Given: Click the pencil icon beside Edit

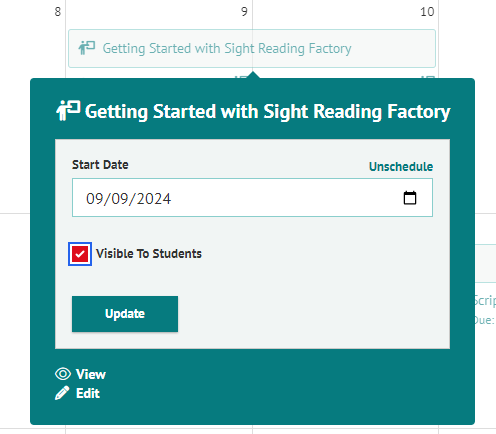Looking at the screenshot, I should (x=62, y=393).
